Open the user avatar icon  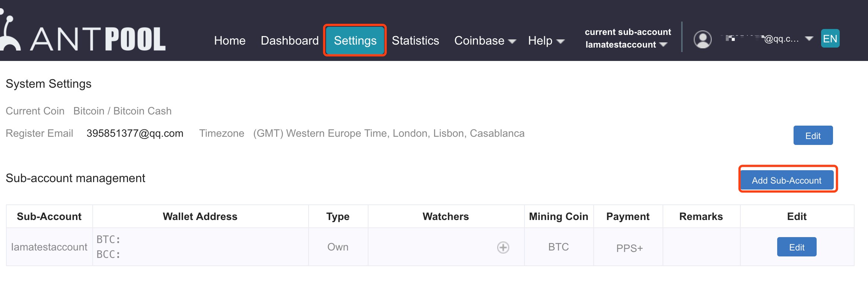coord(702,39)
